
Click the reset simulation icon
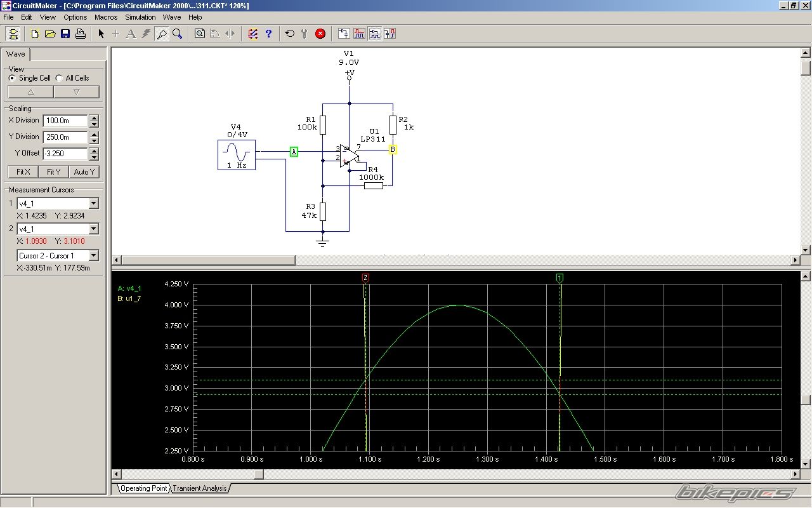290,34
